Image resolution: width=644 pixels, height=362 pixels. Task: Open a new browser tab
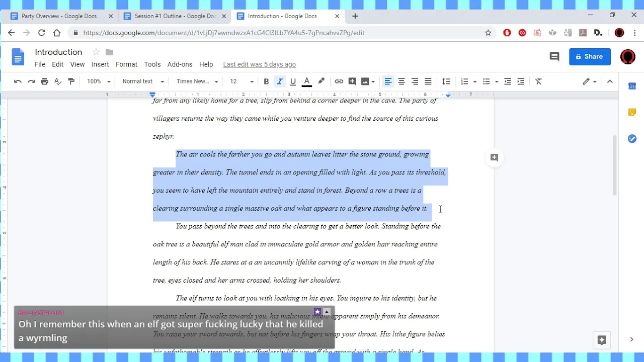(355, 16)
